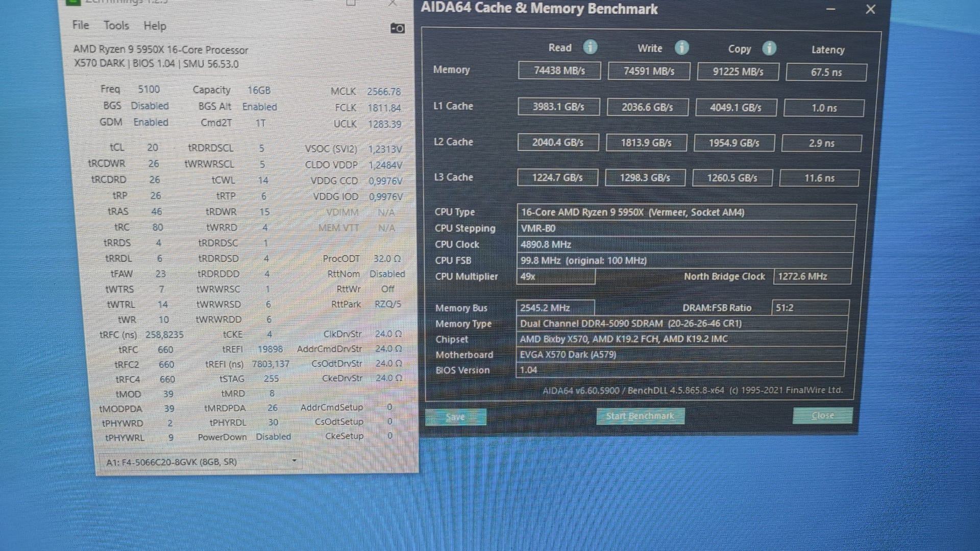Click the North Bridge Clock value 1272.6 MHz
The height and width of the screenshot is (551, 980).
point(813,276)
